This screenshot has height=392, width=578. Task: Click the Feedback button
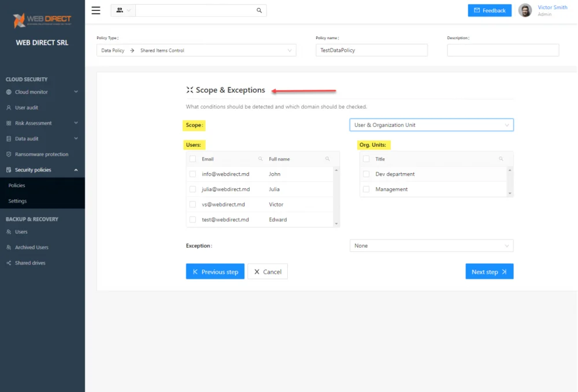click(x=490, y=10)
